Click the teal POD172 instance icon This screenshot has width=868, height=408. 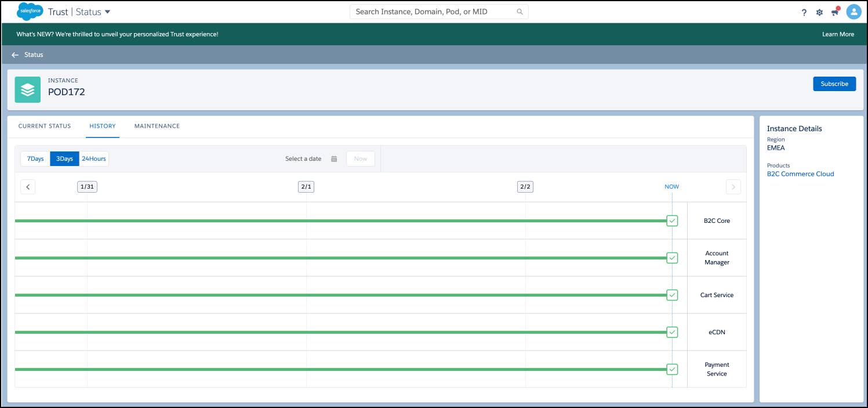[x=28, y=89]
